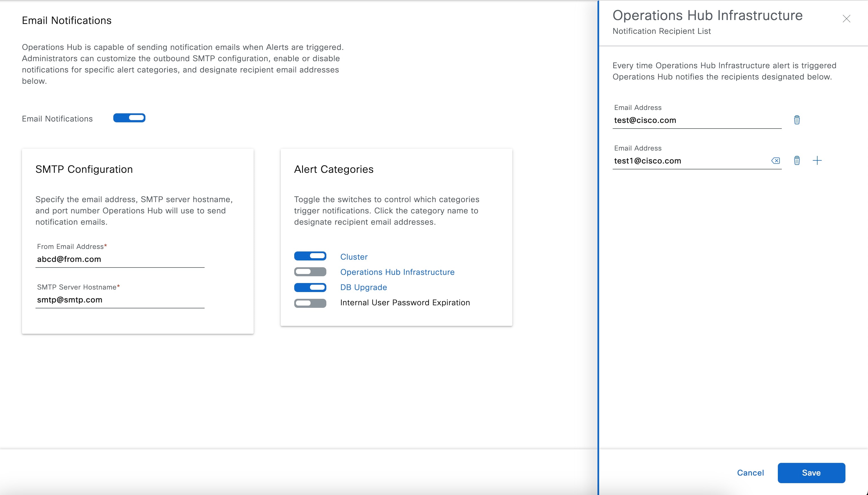
Task: Add another recipient using the plus icon
Action: (818, 160)
